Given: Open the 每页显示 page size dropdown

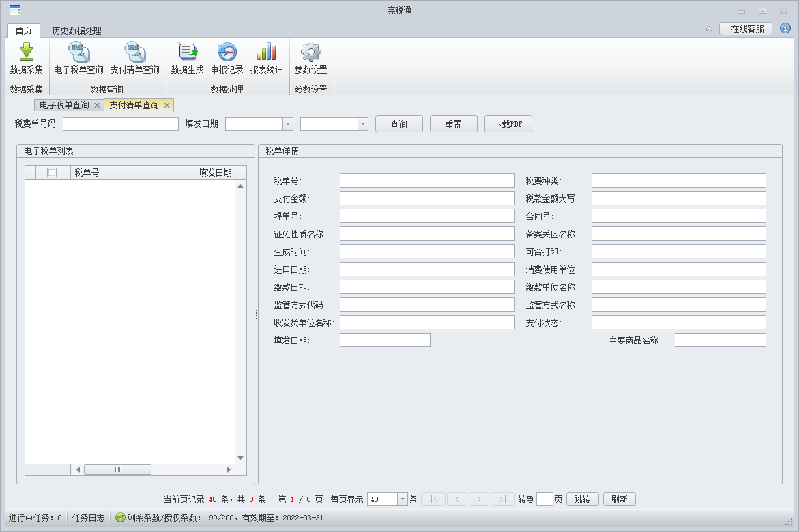Looking at the screenshot, I should click(x=402, y=499).
